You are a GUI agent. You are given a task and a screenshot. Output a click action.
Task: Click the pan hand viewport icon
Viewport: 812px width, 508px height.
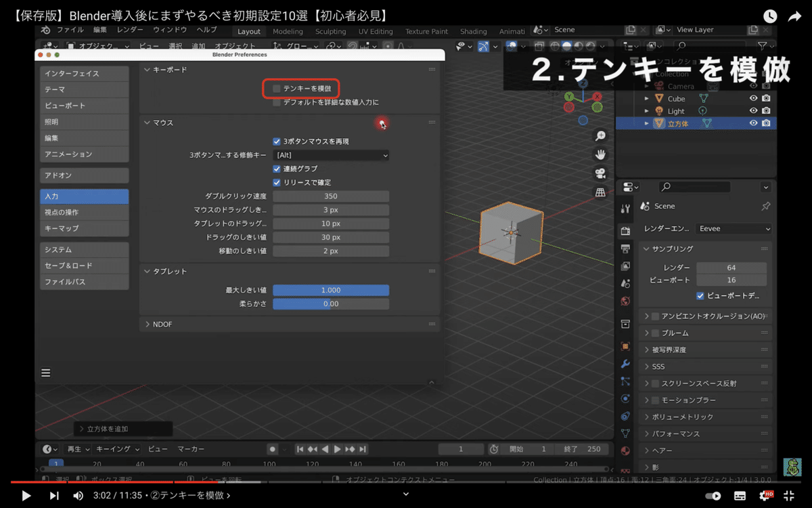tap(600, 154)
